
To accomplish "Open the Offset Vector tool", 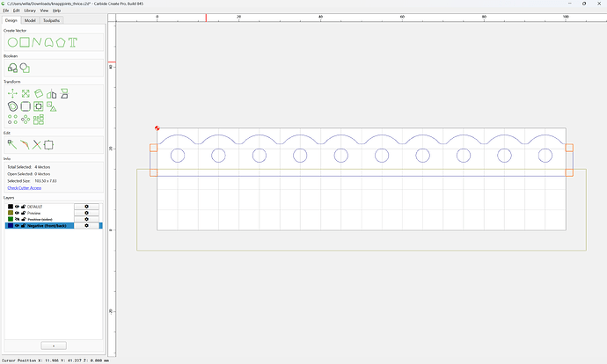I will click(12, 106).
